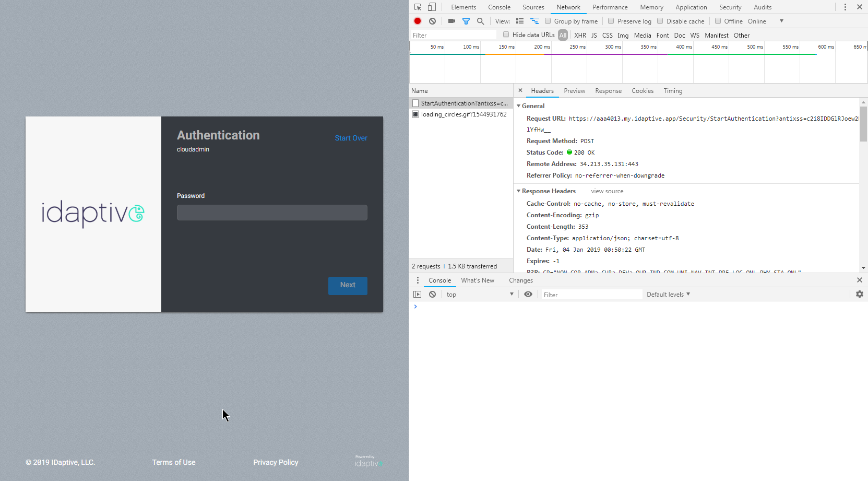This screenshot has height=481, width=868.
Task: Create a live expression with eye icon
Action: pos(528,295)
